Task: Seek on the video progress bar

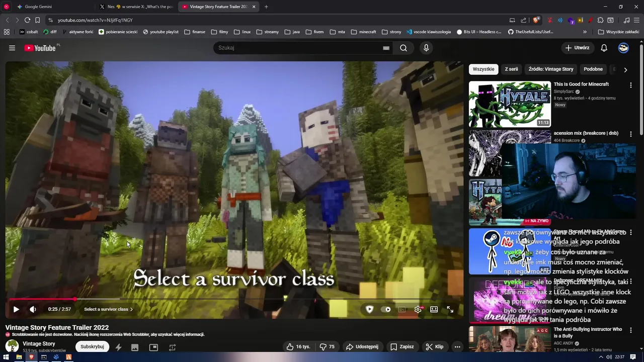Action: [234, 299]
